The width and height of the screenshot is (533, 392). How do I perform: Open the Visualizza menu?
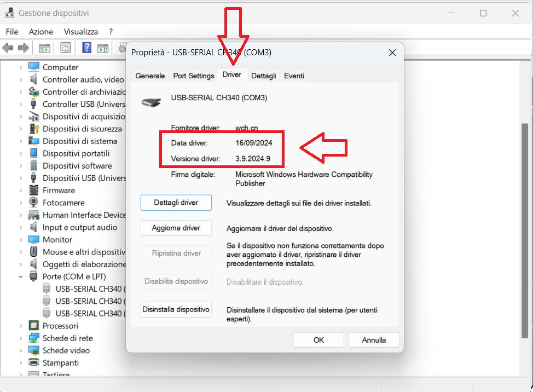81,32
